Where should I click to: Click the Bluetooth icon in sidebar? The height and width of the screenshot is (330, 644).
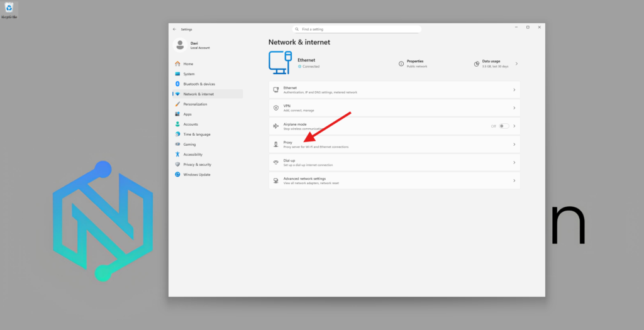[x=177, y=84]
